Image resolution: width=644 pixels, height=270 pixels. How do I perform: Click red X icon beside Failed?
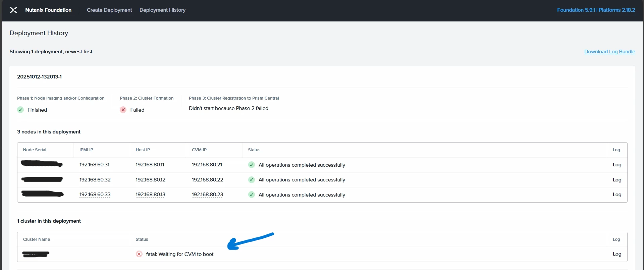[x=123, y=110]
